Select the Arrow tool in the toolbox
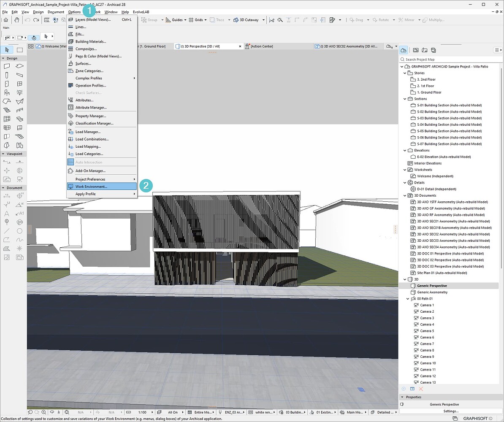Image resolution: width=504 pixels, height=422 pixels. click(6, 50)
